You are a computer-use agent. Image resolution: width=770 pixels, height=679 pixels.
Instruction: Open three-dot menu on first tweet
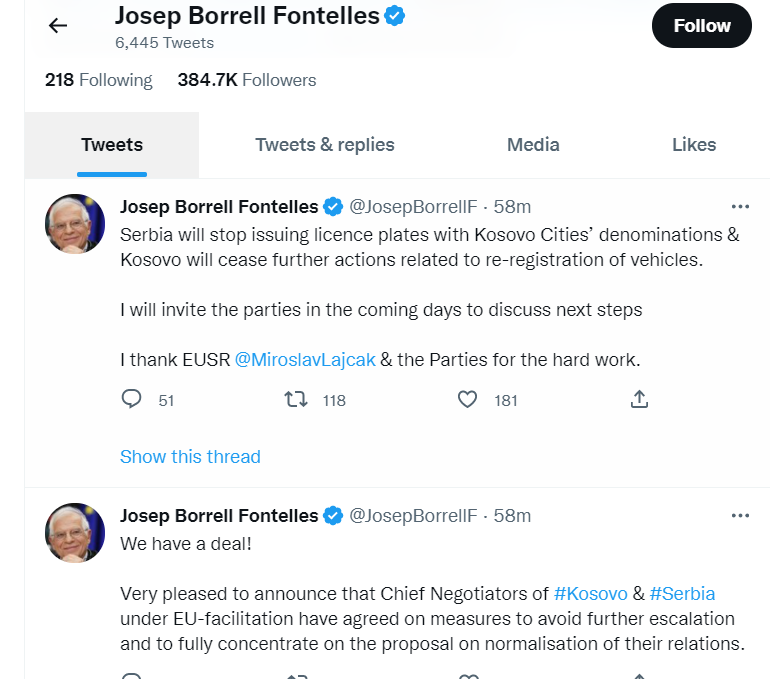coord(740,207)
